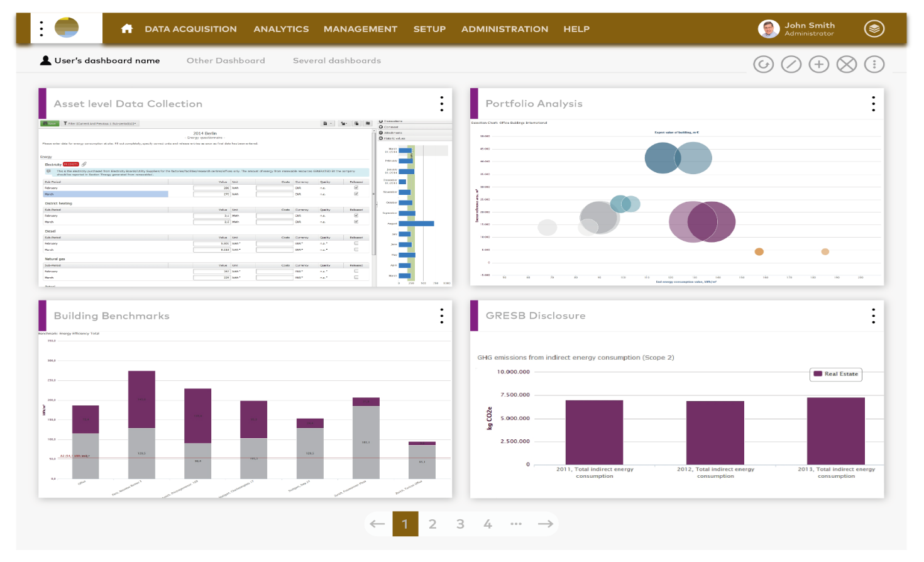The image size is (924, 562).
Task: Toggle Released checkbox for Natural gas February
Action: 356,271
